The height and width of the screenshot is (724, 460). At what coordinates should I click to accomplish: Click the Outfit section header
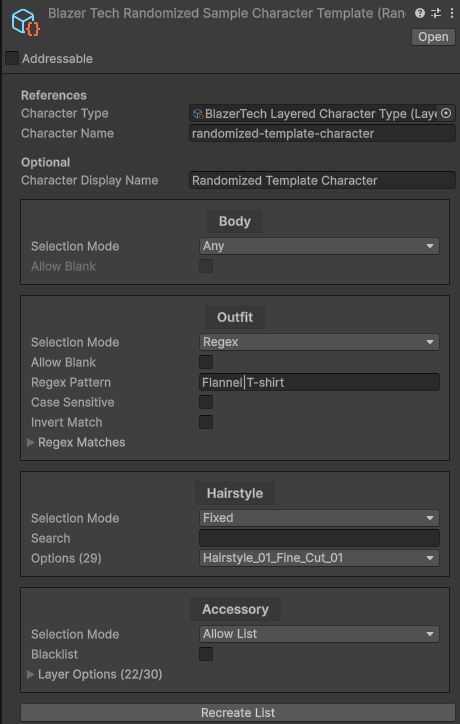point(235,317)
